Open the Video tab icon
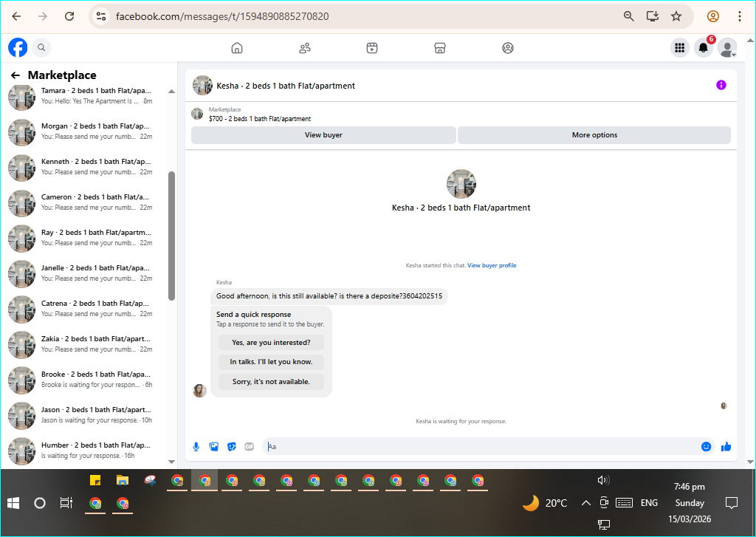 point(372,48)
